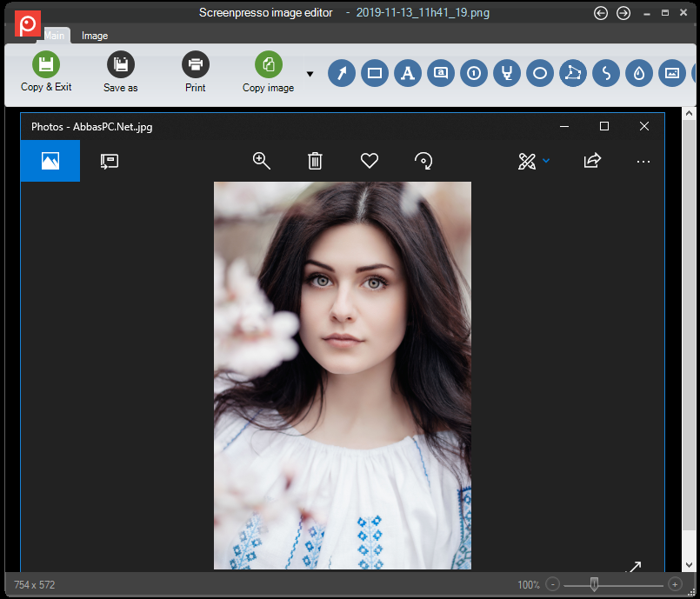Click the Photos delete trash icon

click(x=315, y=161)
